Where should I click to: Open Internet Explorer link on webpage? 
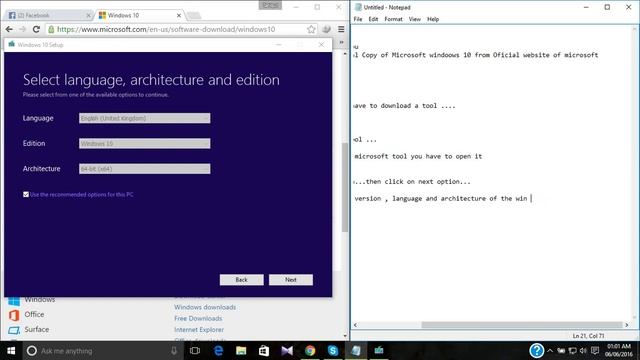(x=199, y=329)
